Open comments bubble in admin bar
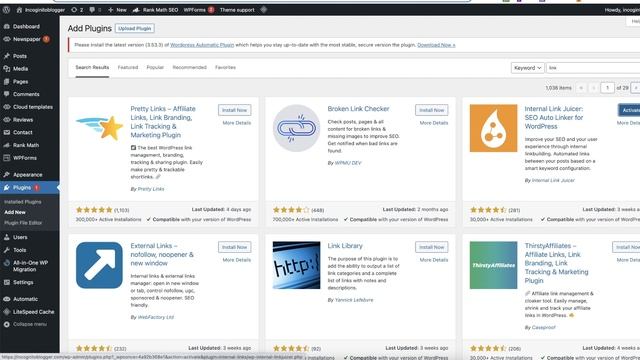The height and width of the screenshot is (360, 640). click(95, 10)
